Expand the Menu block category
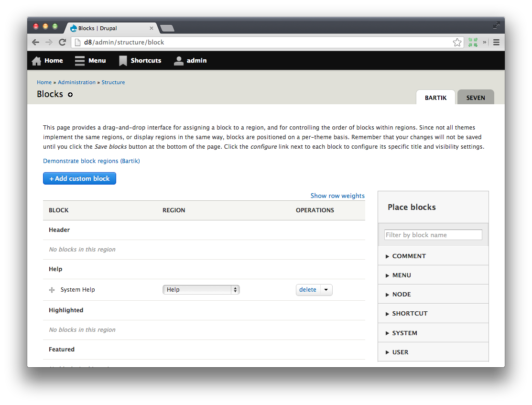 coord(433,275)
